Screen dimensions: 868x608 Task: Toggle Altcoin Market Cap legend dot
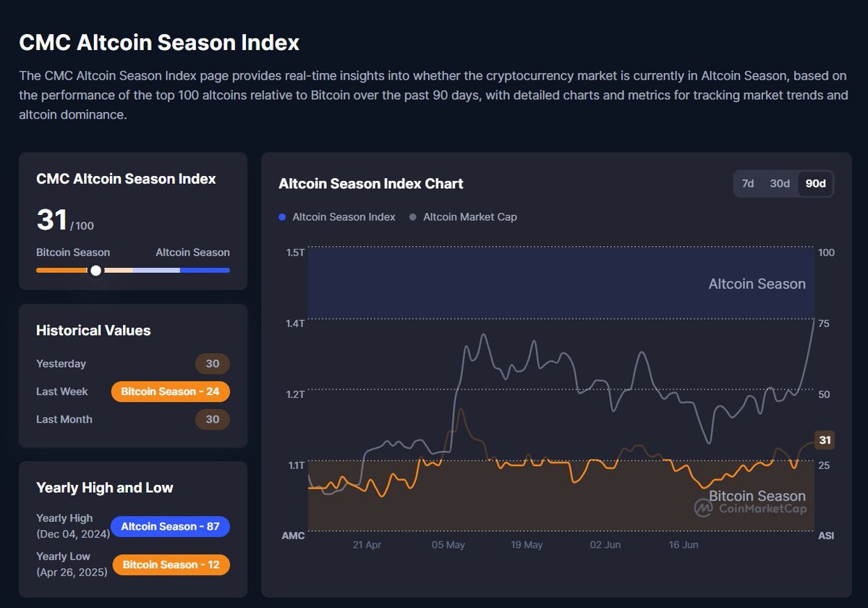(413, 217)
